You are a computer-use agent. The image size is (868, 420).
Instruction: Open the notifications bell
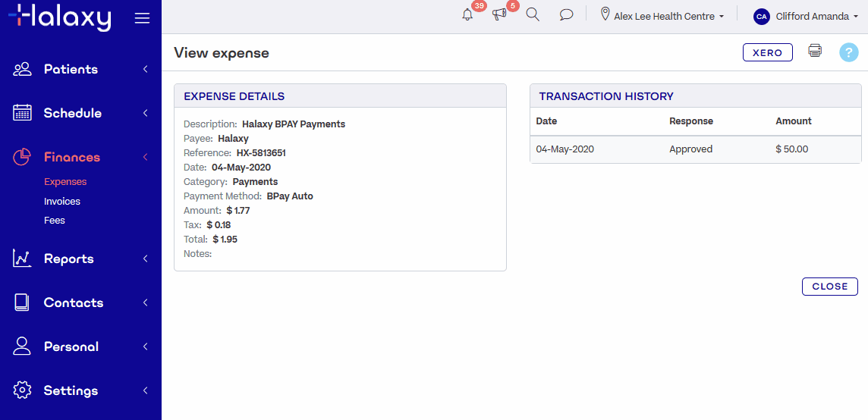pyautogui.click(x=468, y=15)
